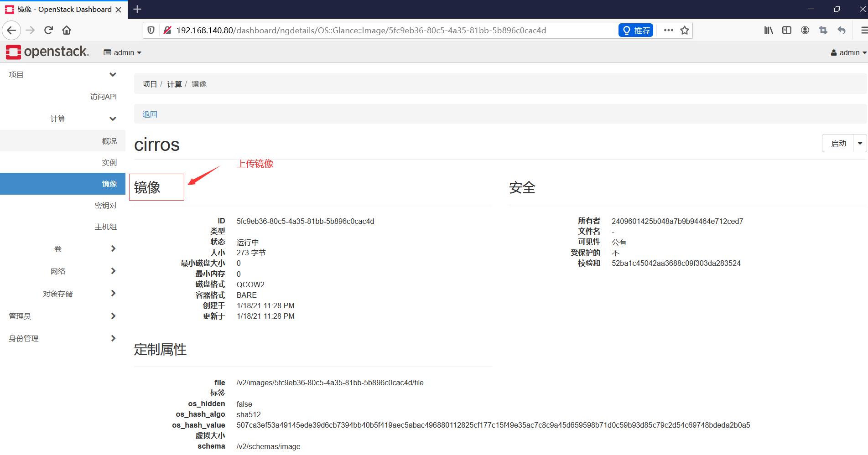Reload the current page
The width and height of the screenshot is (868, 455).
tap(48, 31)
